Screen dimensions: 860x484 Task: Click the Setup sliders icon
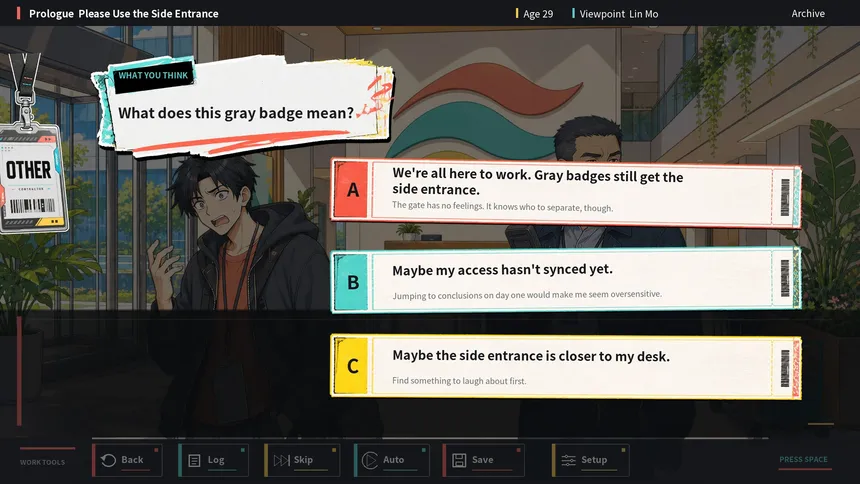[x=569, y=460]
